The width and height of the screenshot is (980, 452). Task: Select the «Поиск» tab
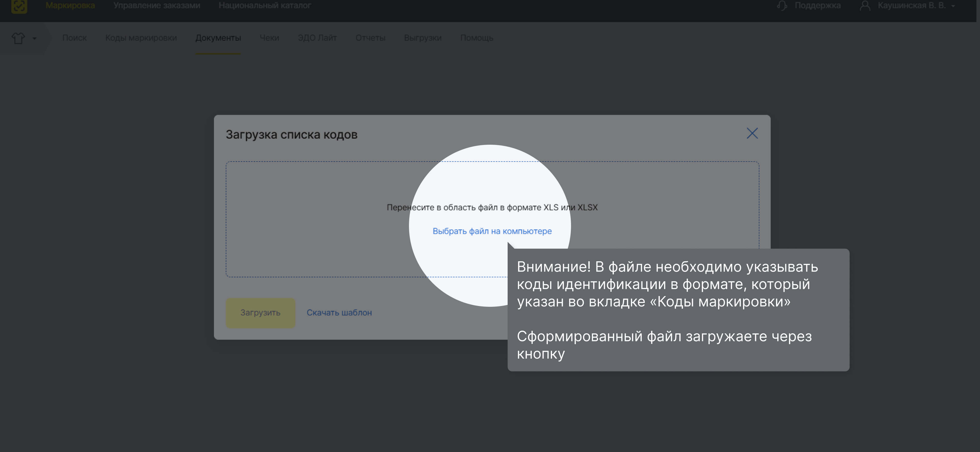click(x=75, y=38)
